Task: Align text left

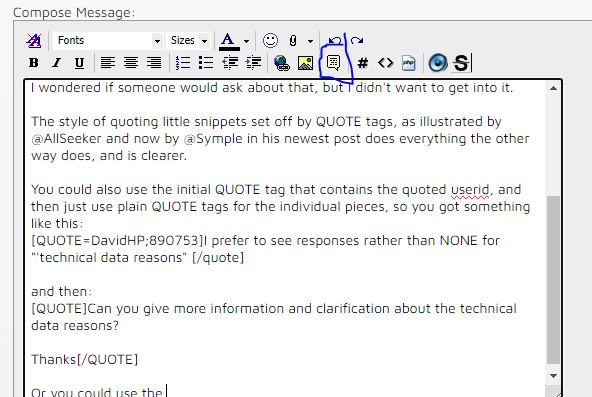Action: coord(108,63)
